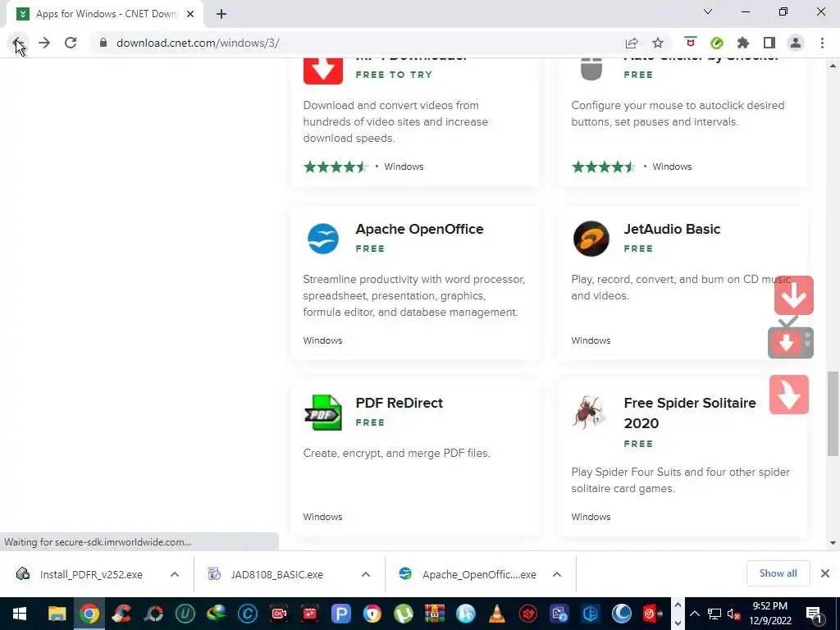Open the green circular extension icon

(717, 43)
